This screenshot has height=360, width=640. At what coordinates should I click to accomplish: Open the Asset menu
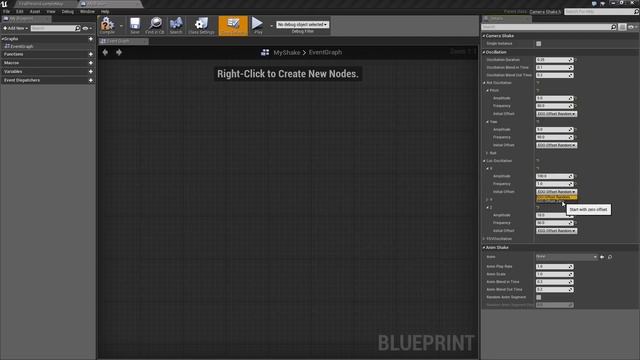(35, 11)
